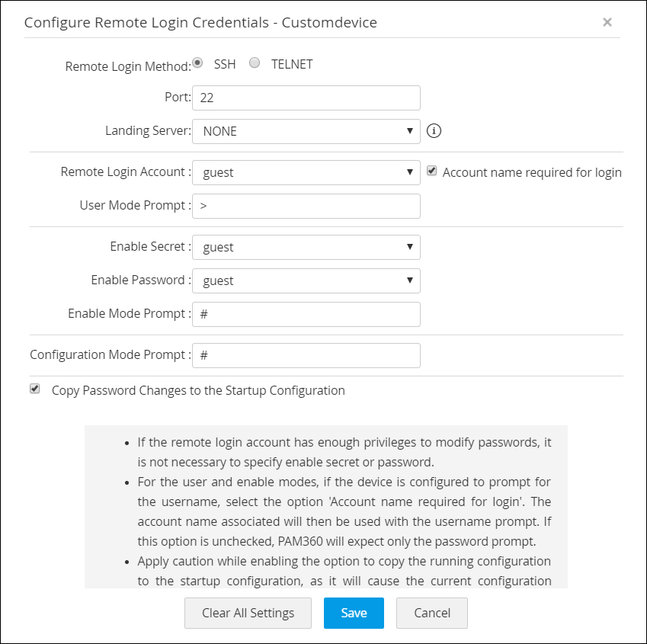Close the Configure Remote Login Credentials dialog
647x644 pixels.
click(607, 22)
